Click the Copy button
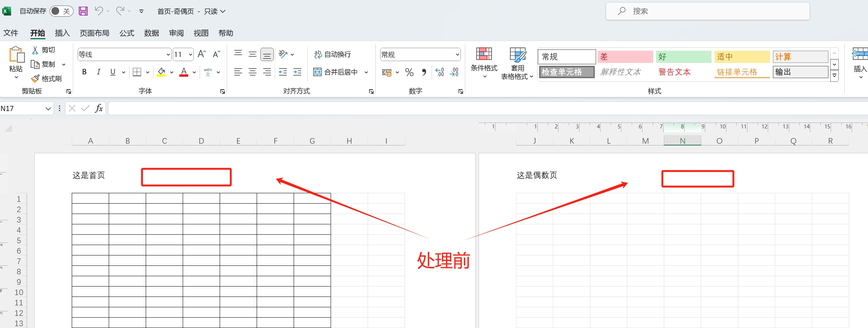868x328 pixels. tap(43, 64)
